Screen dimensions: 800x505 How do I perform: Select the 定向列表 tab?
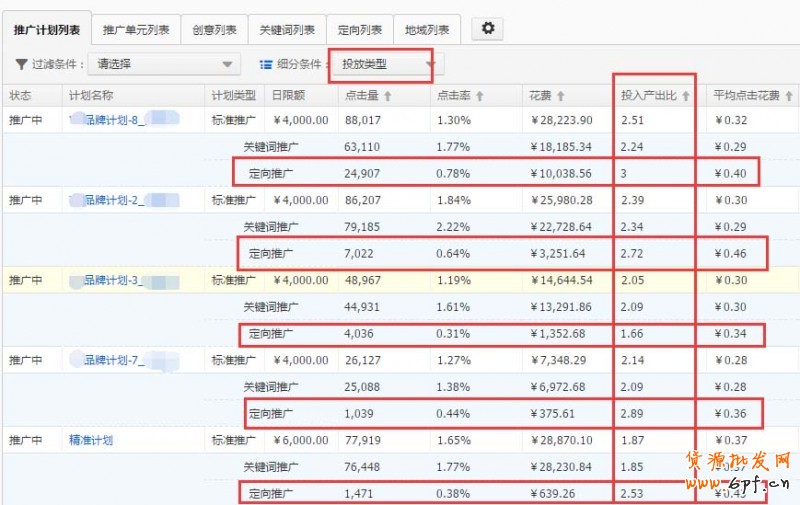point(359,31)
